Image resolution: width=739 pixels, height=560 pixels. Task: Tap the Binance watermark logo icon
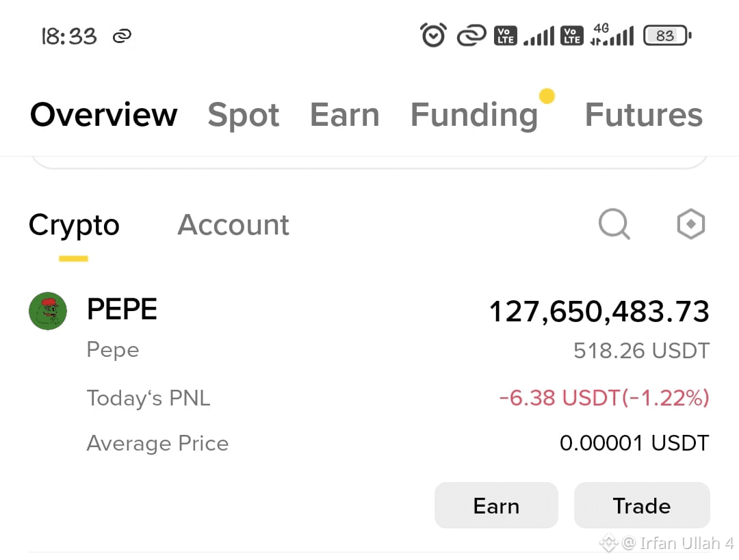[x=608, y=543]
